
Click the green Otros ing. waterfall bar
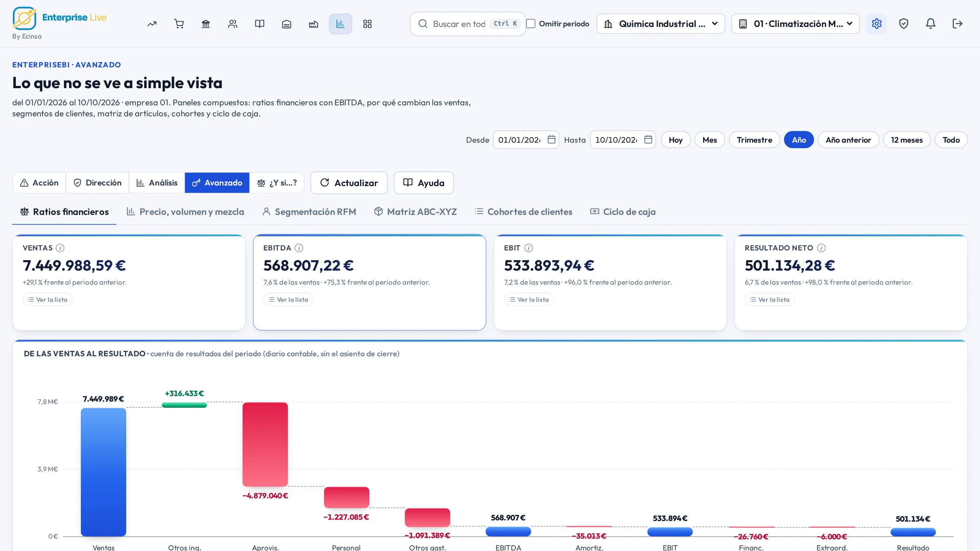(x=184, y=405)
